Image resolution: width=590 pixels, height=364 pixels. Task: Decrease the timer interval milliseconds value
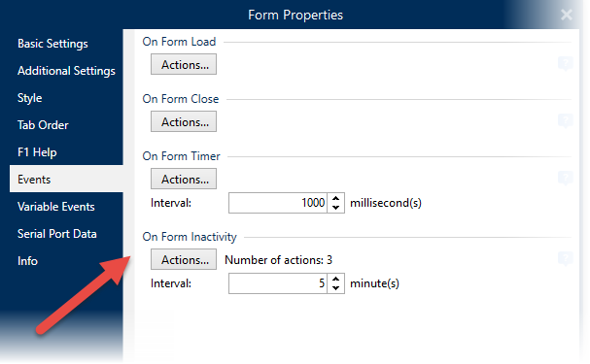click(336, 208)
